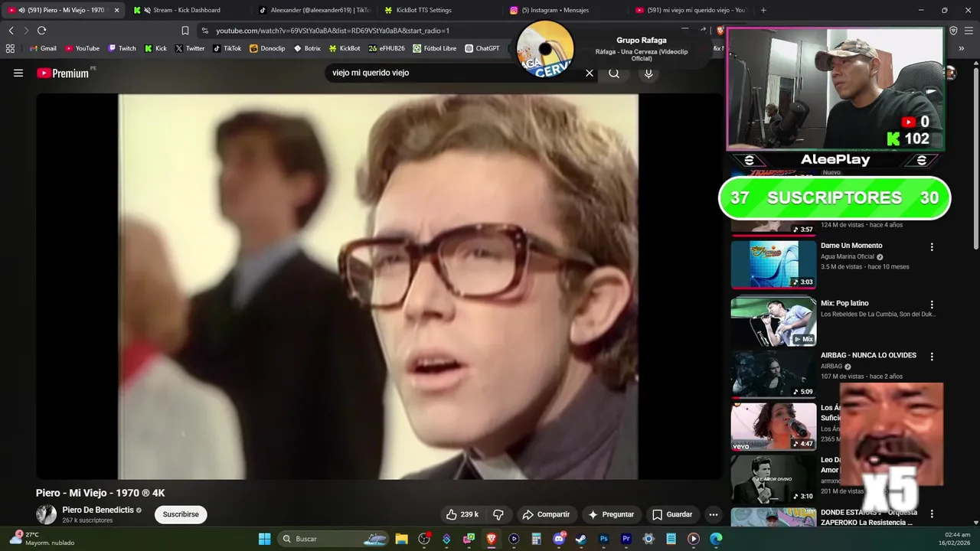Open the Botrix bookmark
The image size is (980, 551).
pos(307,48)
